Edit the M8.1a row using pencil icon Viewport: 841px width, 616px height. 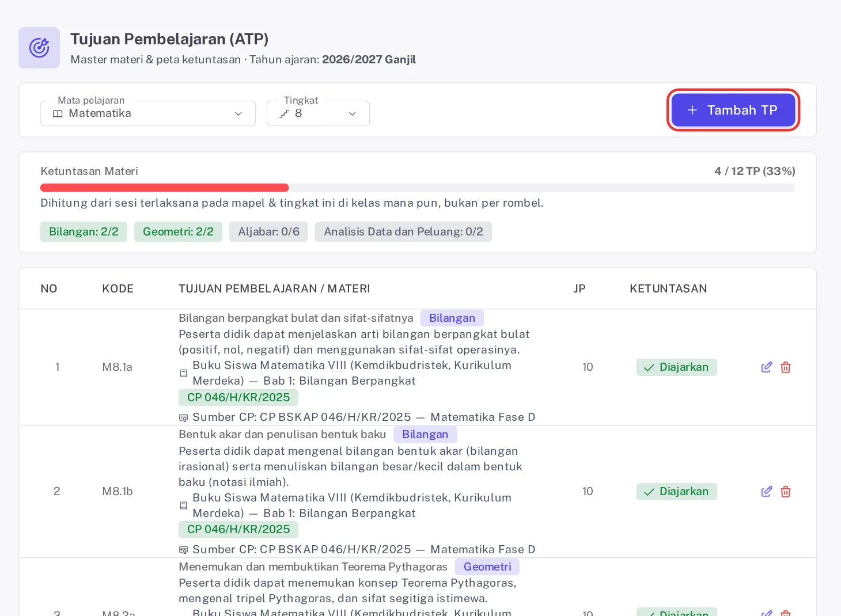pos(767,367)
